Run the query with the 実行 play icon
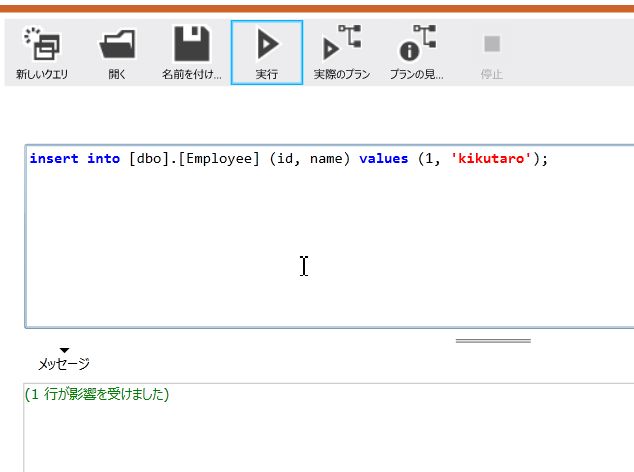This screenshot has height=472, width=634. (x=268, y=44)
